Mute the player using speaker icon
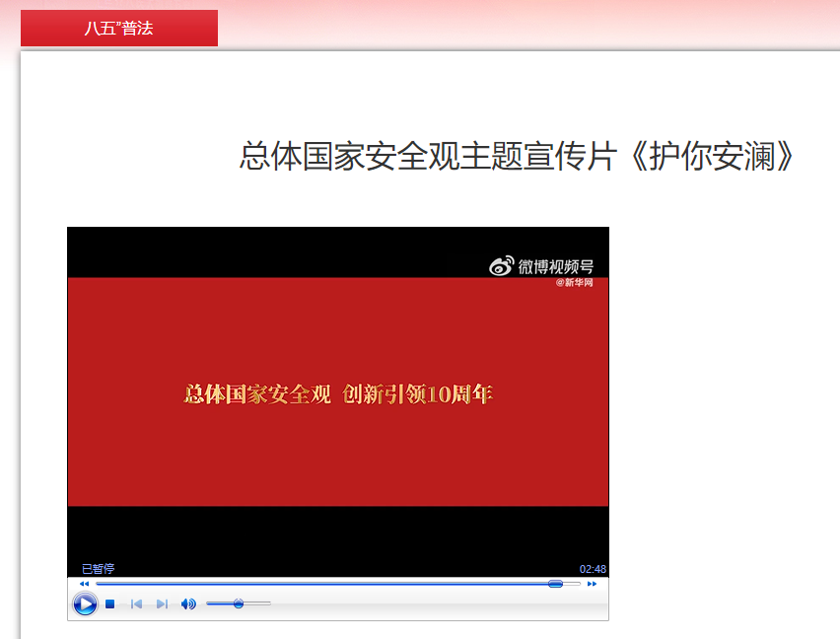 pyautogui.click(x=188, y=603)
